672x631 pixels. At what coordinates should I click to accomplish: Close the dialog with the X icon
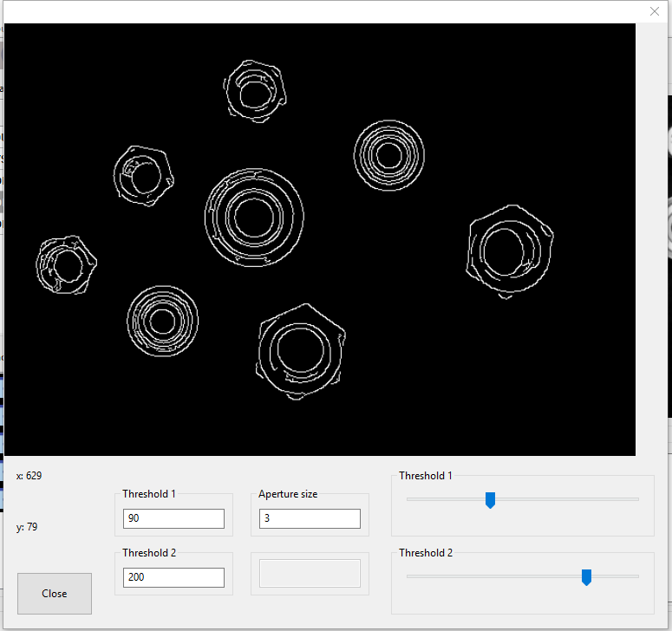655,11
